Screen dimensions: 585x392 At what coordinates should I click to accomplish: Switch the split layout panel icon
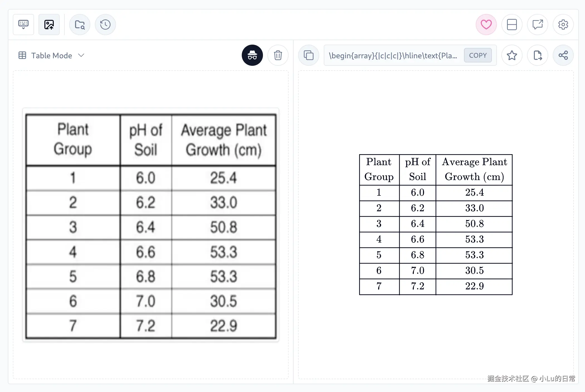pyautogui.click(x=512, y=25)
